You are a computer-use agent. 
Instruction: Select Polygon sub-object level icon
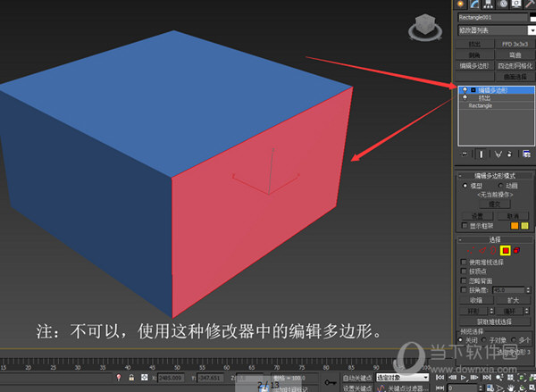click(506, 251)
